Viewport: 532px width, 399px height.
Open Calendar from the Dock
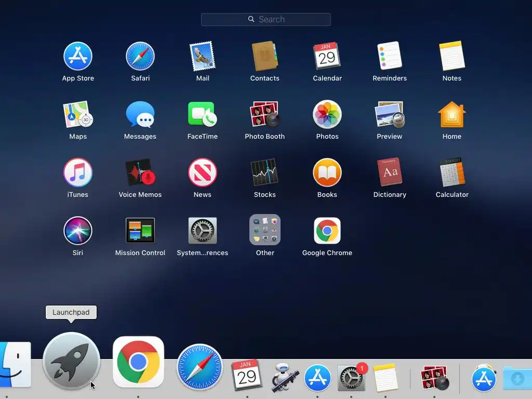[x=247, y=376]
